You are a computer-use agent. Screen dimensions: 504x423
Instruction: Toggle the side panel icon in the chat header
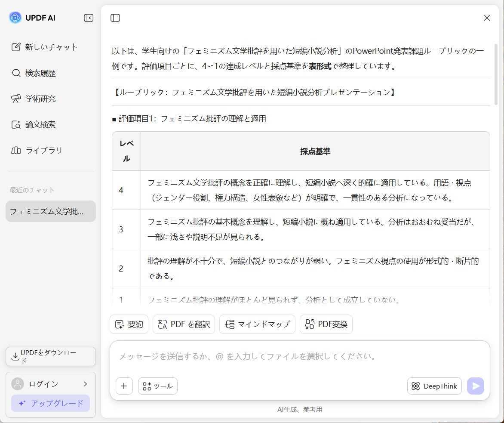click(115, 18)
